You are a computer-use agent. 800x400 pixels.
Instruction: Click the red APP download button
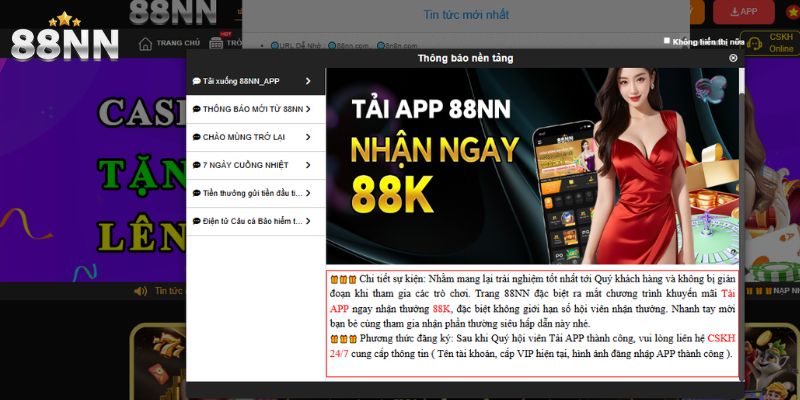[743, 12]
